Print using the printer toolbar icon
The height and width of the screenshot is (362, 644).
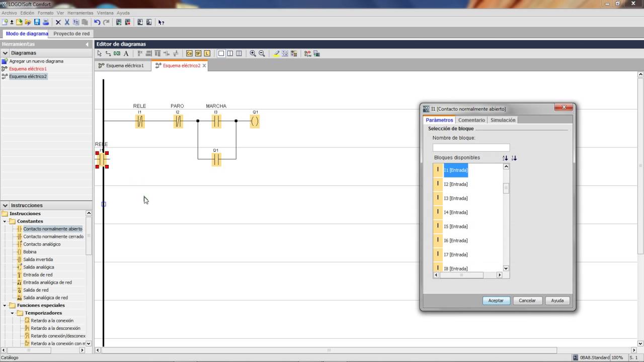click(46, 22)
